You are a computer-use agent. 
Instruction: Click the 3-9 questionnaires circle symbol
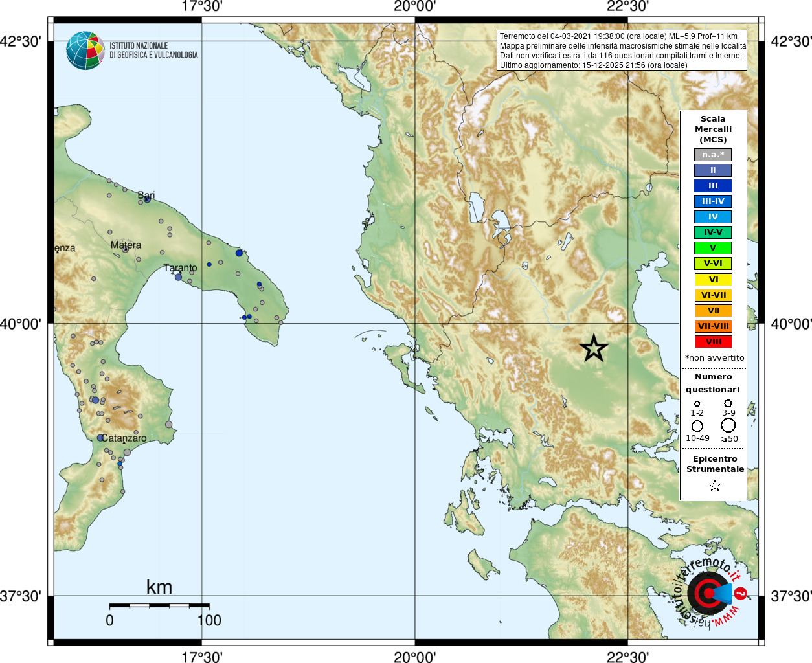tap(728, 403)
